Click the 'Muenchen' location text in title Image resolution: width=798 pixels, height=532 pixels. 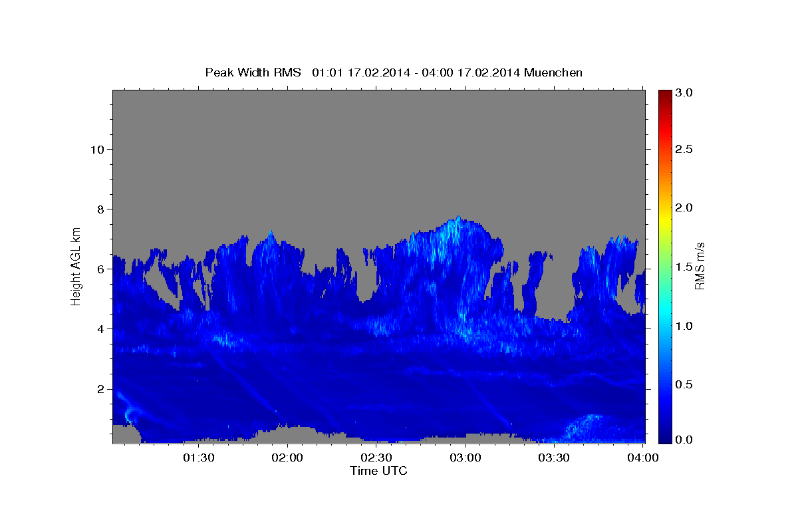click(553, 72)
